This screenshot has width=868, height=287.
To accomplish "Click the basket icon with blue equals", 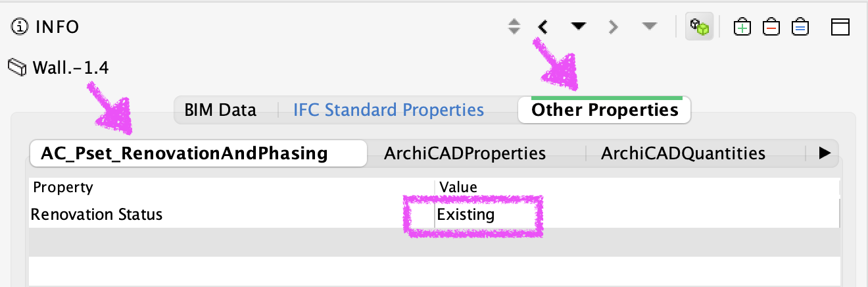I will click(800, 27).
